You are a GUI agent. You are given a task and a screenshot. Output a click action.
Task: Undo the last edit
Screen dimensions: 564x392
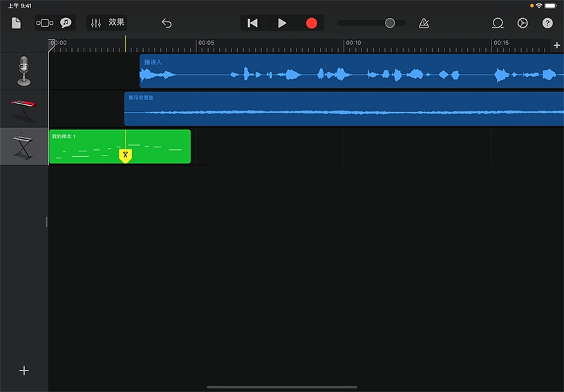167,23
